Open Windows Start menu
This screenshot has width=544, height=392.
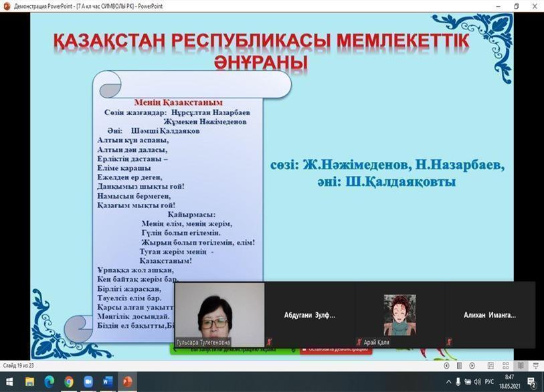coord(9,382)
